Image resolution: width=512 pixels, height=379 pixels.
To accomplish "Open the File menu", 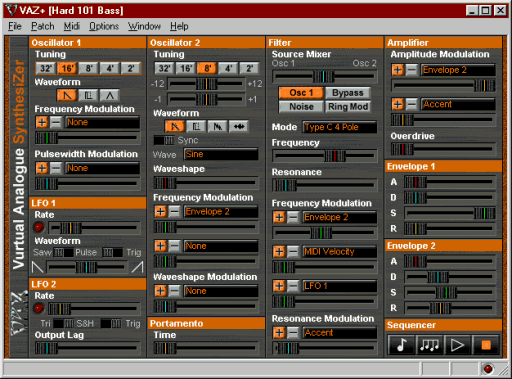I will (x=15, y=26).
